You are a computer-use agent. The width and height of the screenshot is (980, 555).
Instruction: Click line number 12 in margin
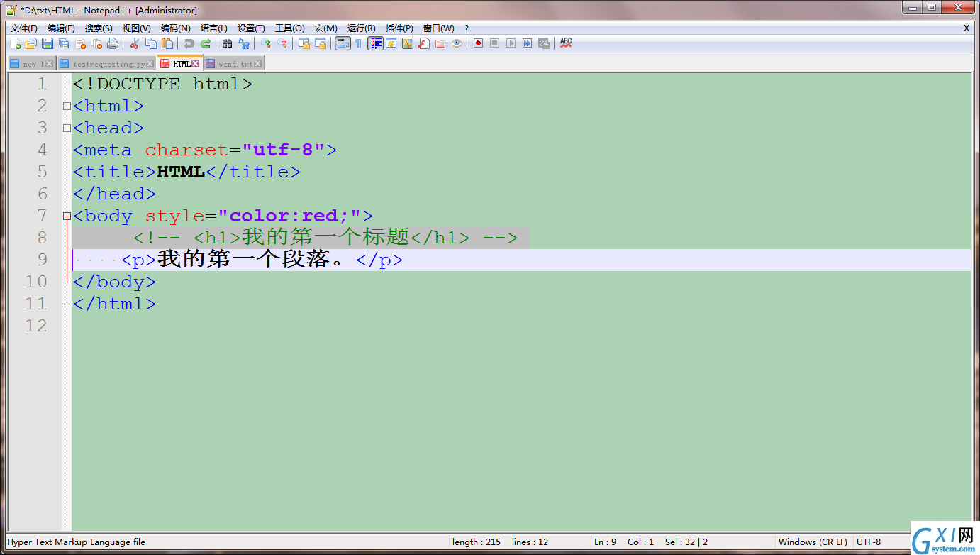(36, 326)
